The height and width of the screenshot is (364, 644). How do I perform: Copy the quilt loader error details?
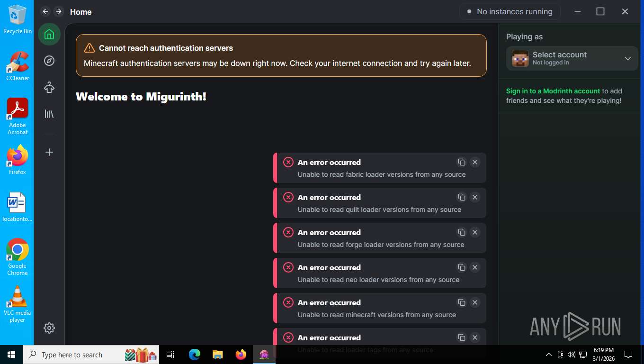pyautogui.click(x=462, y=197)
